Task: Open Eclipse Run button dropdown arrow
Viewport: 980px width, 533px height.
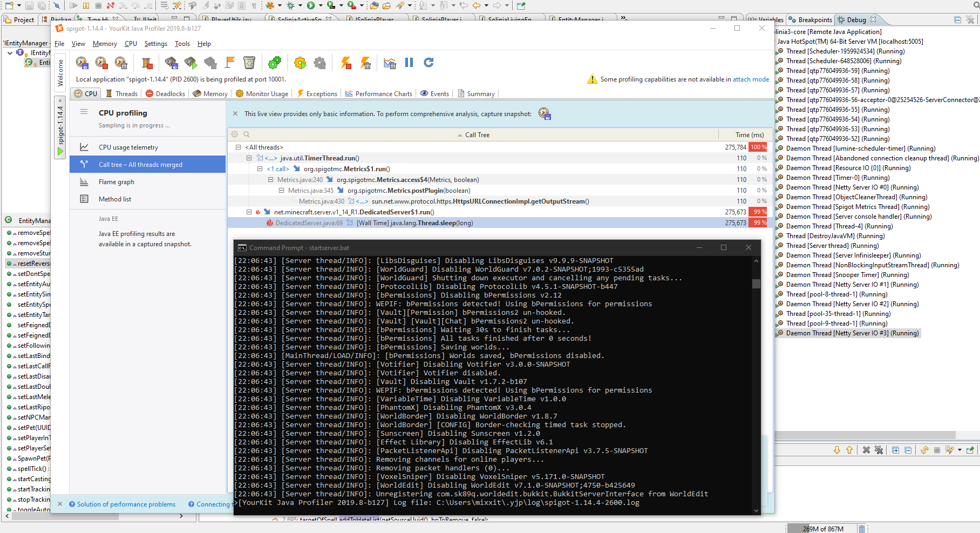Action: click(x=321, y=5)
